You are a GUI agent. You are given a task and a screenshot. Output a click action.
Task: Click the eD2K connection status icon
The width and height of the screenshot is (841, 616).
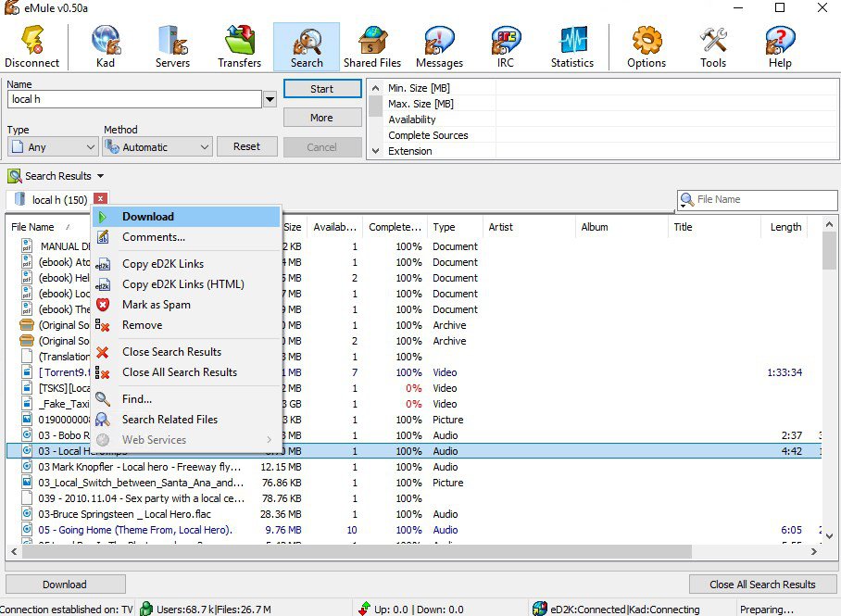(x=540, y=609)
